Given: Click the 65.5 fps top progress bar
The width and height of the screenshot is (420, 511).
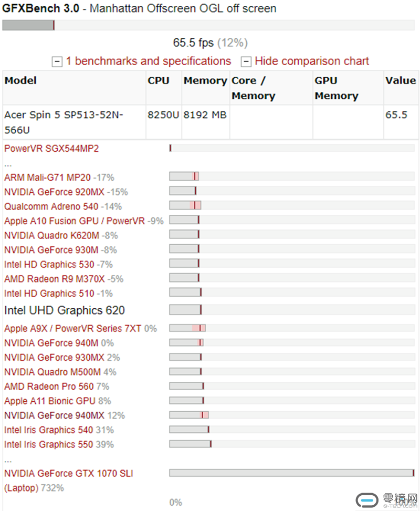Looking at the screenshot, I should click(208, 25).
